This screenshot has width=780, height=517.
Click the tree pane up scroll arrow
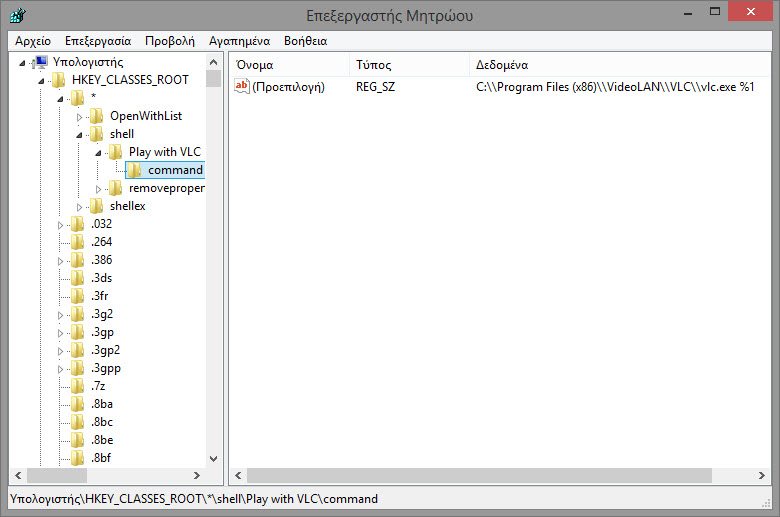[213, 62]
